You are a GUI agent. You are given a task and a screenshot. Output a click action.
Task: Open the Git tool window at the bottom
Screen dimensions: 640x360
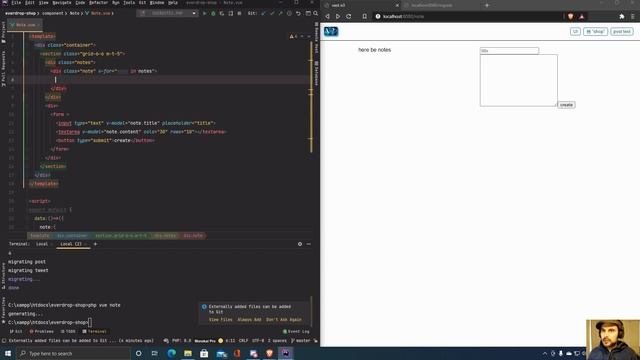pos(16,331)
